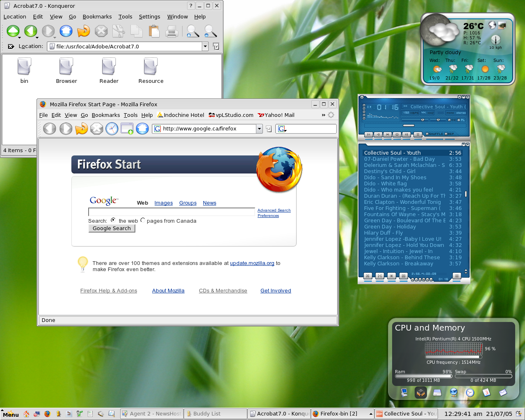The width and height of the screenshot is (525, 420).
Task: Expand the taskbar window list arrow
Action: coord(371,414)
